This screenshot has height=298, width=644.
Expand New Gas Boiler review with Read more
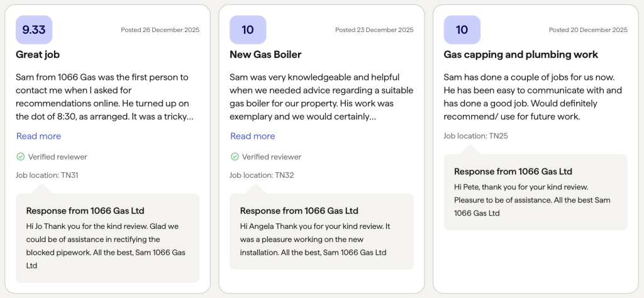pyautogui.click(x=253, y=136)
